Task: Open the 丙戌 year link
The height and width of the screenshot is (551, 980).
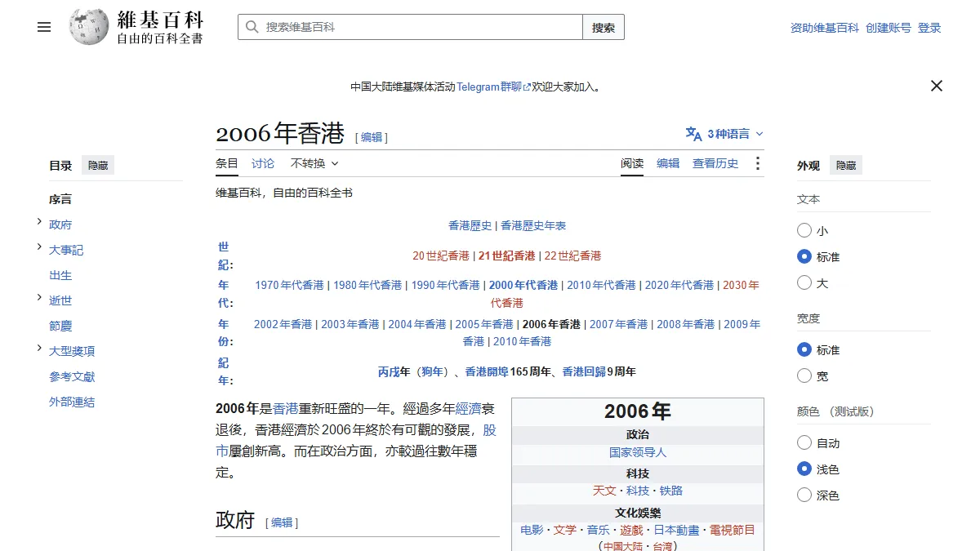Action: click(x=389, y=371)
